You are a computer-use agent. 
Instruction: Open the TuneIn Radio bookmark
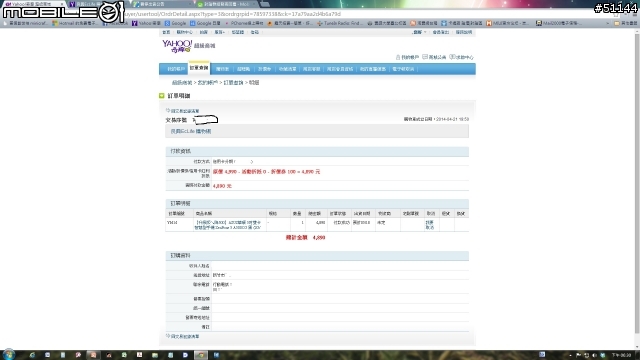[x=340, y=23]
